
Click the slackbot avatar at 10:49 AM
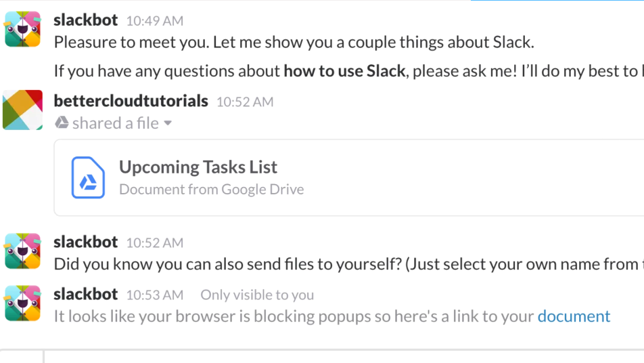[22, 29]
